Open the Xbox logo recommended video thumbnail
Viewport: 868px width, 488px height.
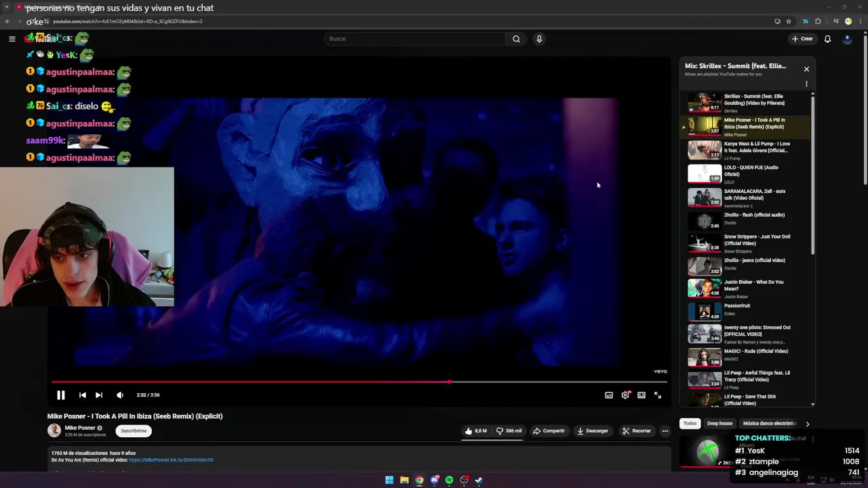(705, 451)
